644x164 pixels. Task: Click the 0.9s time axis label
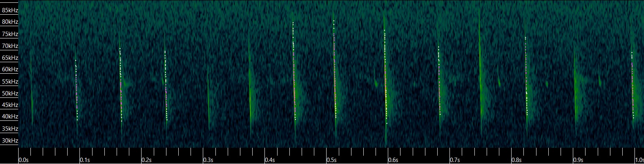[x=578, y=160]
